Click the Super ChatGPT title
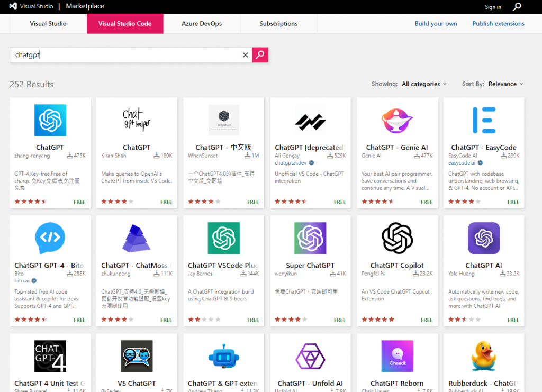542x392 pixels. click(310, 265)
